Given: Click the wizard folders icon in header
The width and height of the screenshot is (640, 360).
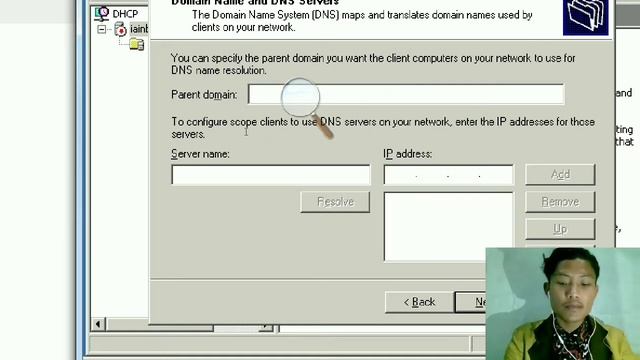Looking at the screenshot, I should [585, 17].
